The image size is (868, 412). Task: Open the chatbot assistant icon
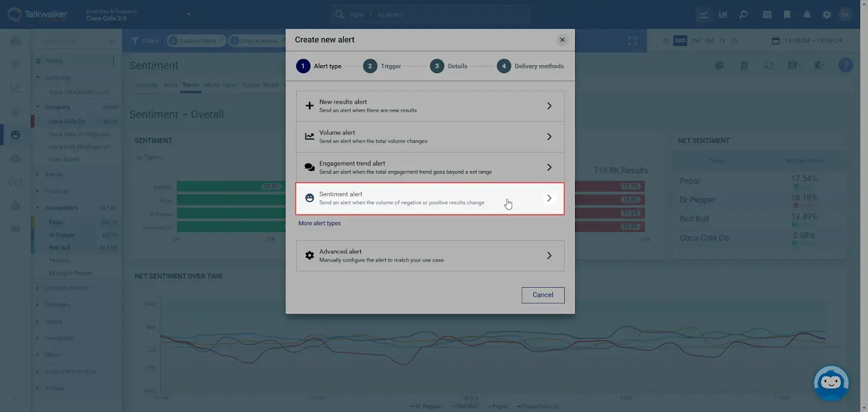click(x=831, y=383)
